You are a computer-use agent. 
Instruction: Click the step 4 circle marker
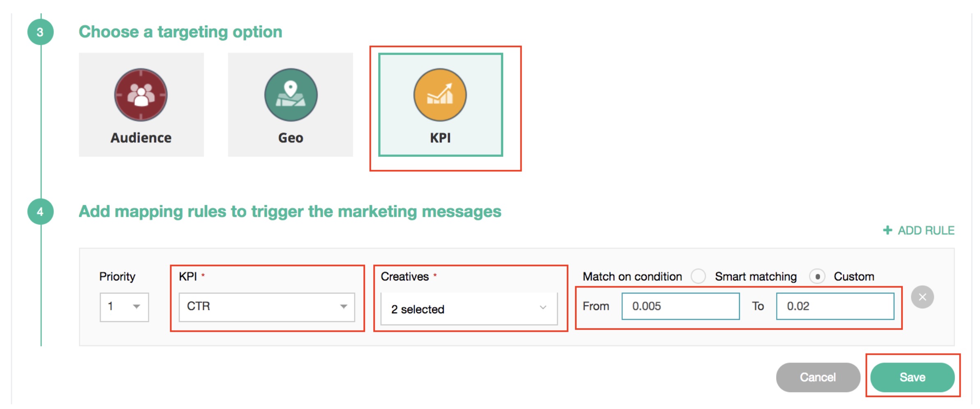point(40,211)
